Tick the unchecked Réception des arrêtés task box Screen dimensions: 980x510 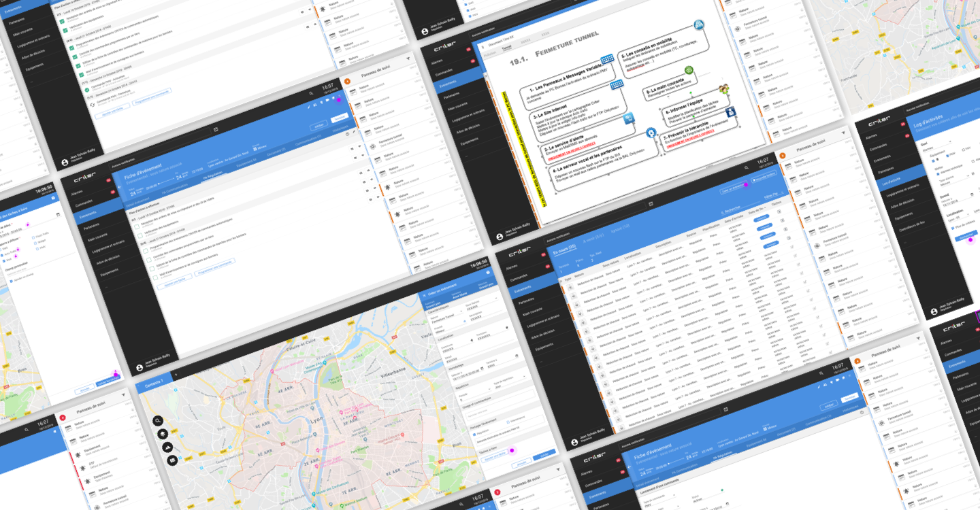click(x=137, y=226)
